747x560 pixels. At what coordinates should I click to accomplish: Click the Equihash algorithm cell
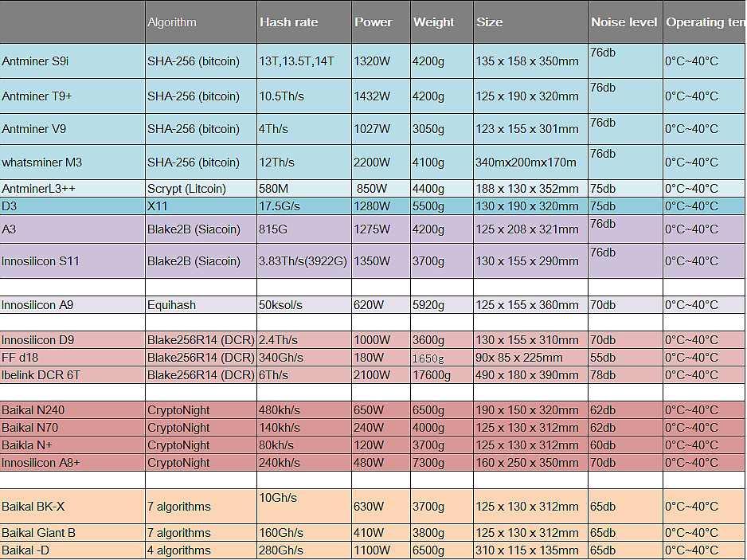click(x=201, y=305)
